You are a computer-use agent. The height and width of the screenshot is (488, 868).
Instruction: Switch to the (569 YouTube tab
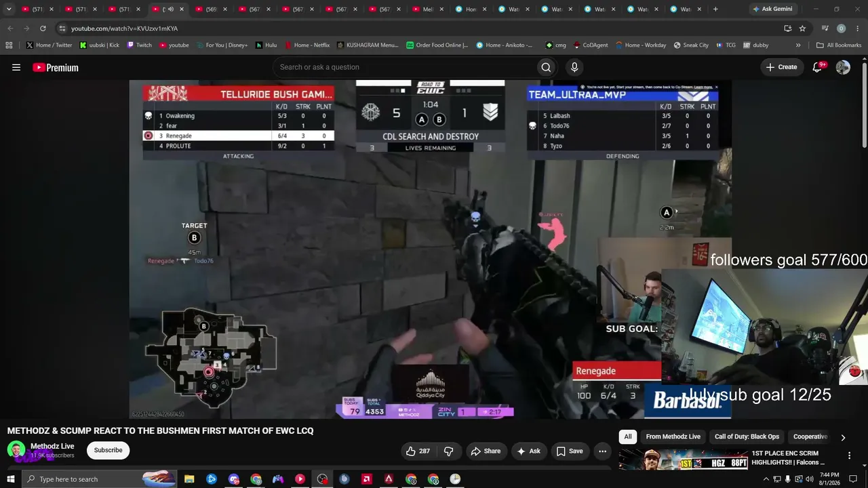pos(211,9)
